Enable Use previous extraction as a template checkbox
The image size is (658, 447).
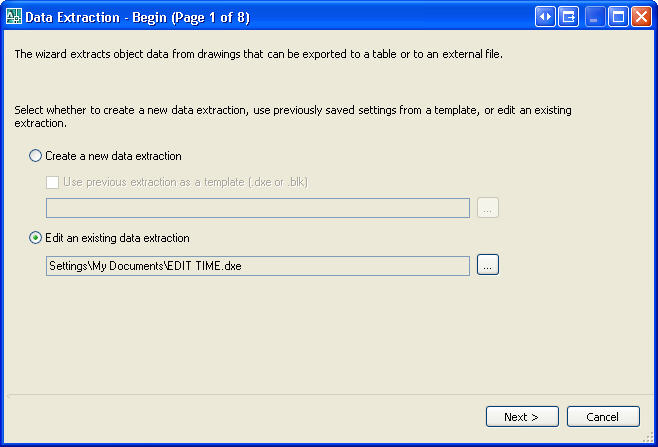click(52, 182)
